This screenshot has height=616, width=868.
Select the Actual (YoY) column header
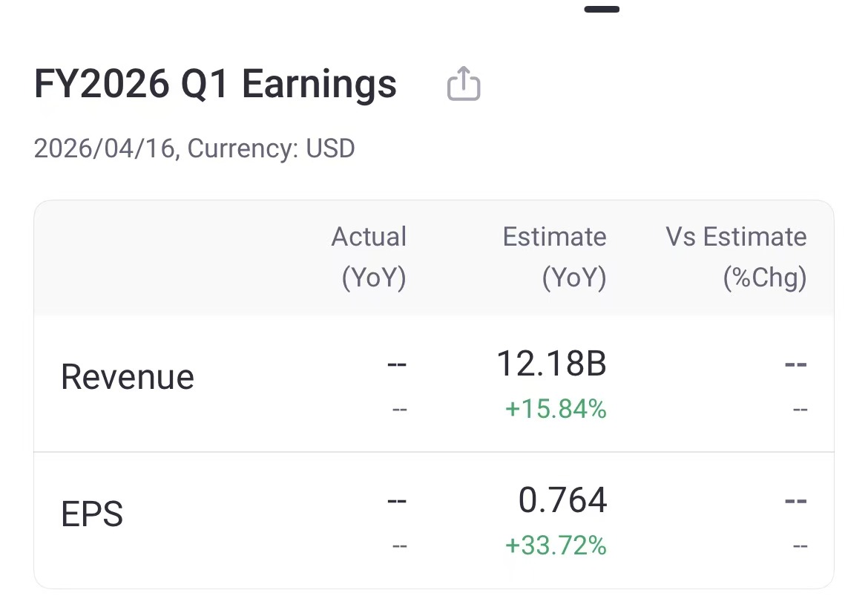pos(369,257)
